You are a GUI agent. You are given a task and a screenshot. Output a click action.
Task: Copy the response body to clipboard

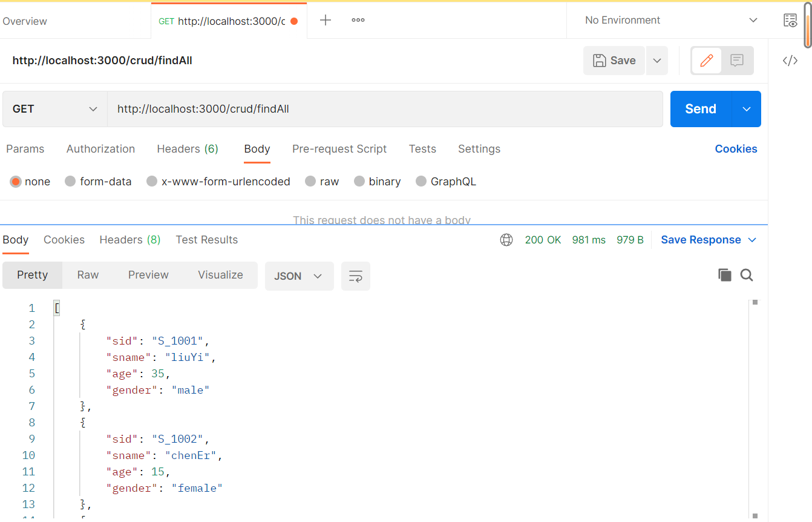[725, 275]
